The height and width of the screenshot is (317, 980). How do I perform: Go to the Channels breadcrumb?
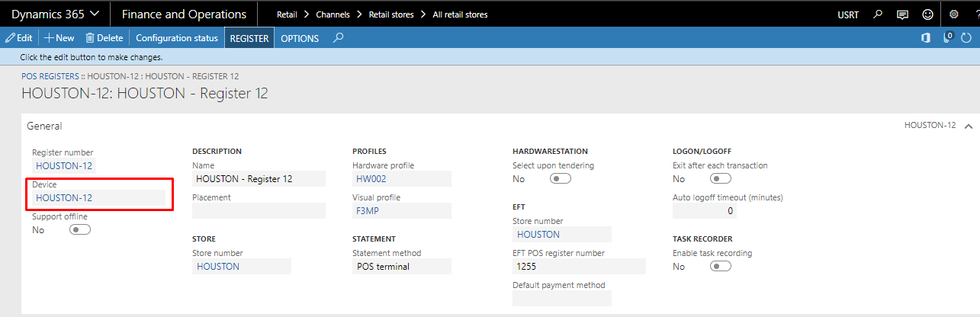[x=331, y=14]
